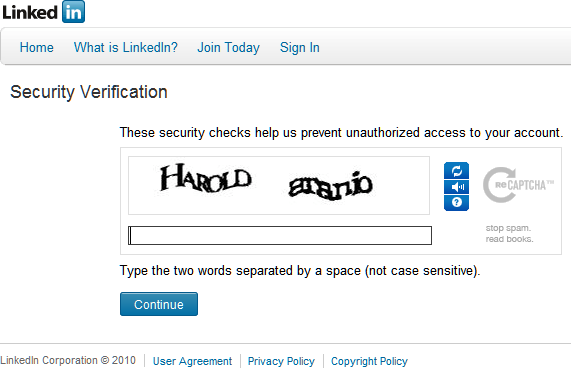Click the "stop spam. read books." text

[509, 233]
